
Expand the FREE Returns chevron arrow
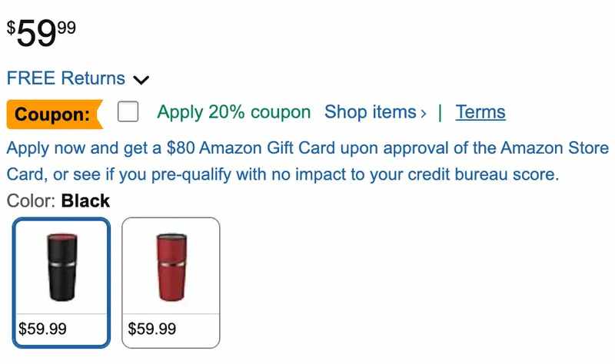(x=141, y=79)
